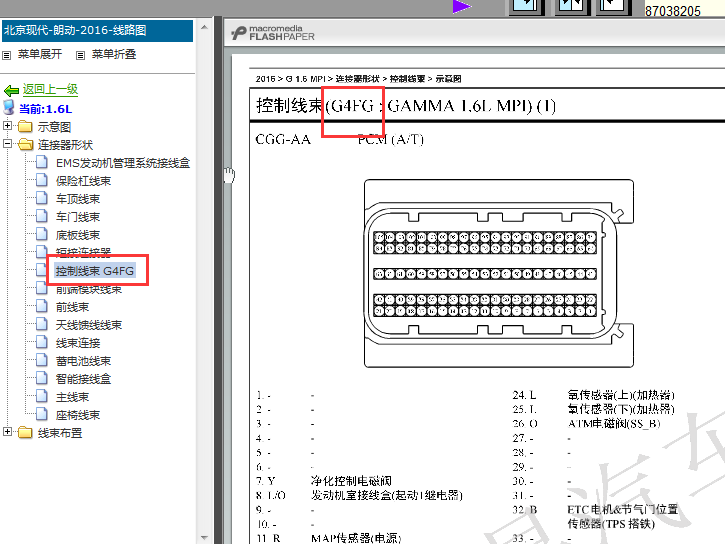The width and height of the screenshot is (725, 544).
Task: Open the 示意图 folder
Action: click(x=54, y=127)
